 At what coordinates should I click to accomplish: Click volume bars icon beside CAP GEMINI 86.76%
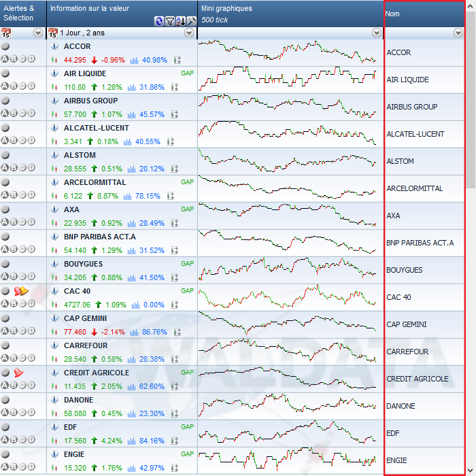[134, 332]
